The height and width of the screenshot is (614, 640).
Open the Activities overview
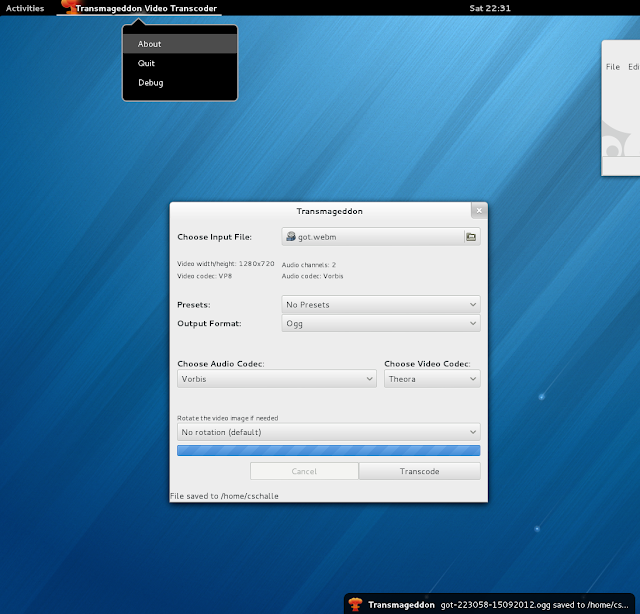(25, 8)
